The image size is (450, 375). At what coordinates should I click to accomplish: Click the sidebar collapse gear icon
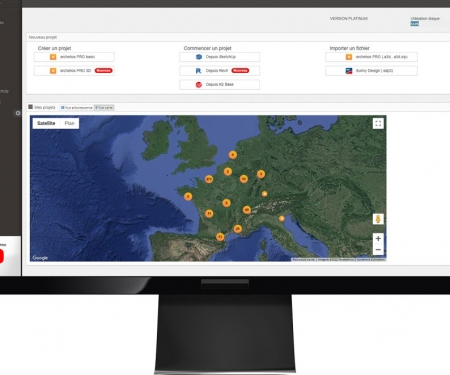point(18,113)
